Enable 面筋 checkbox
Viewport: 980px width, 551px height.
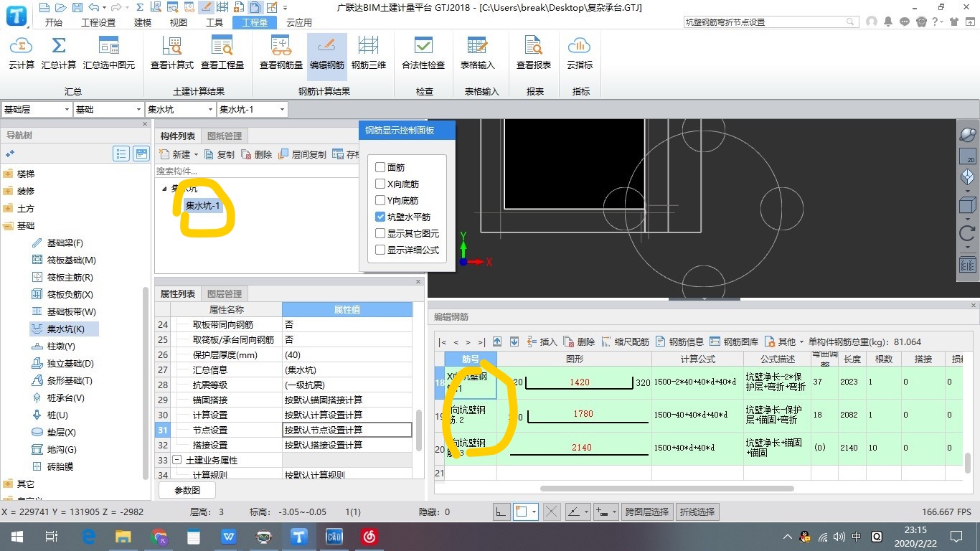pyautogui.click(x=380, y=167)
